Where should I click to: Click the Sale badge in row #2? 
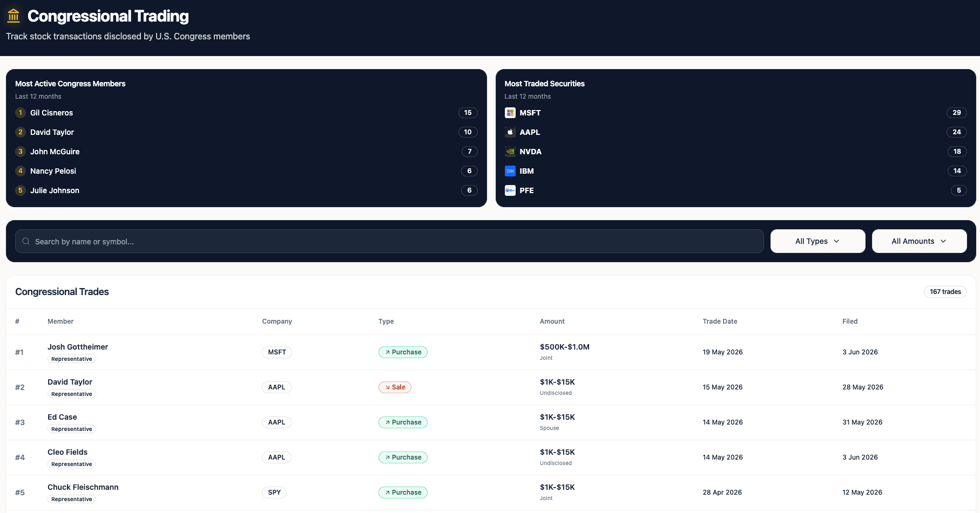(x=395, y=387)
